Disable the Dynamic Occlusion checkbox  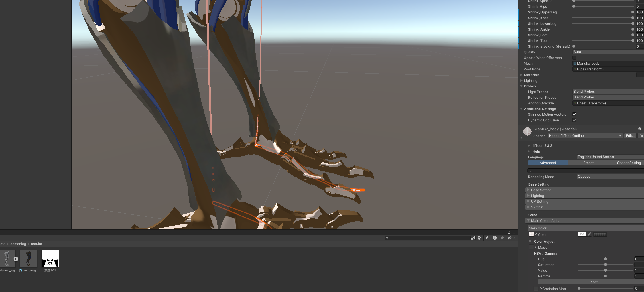pyautogui.click(x=574, y=120)
